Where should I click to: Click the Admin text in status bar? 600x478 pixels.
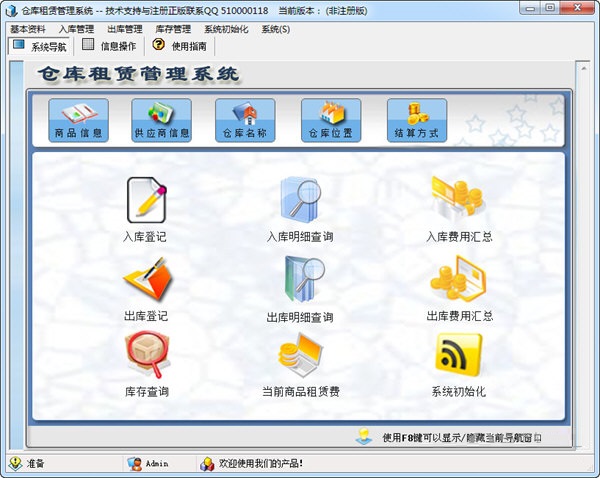157,464
